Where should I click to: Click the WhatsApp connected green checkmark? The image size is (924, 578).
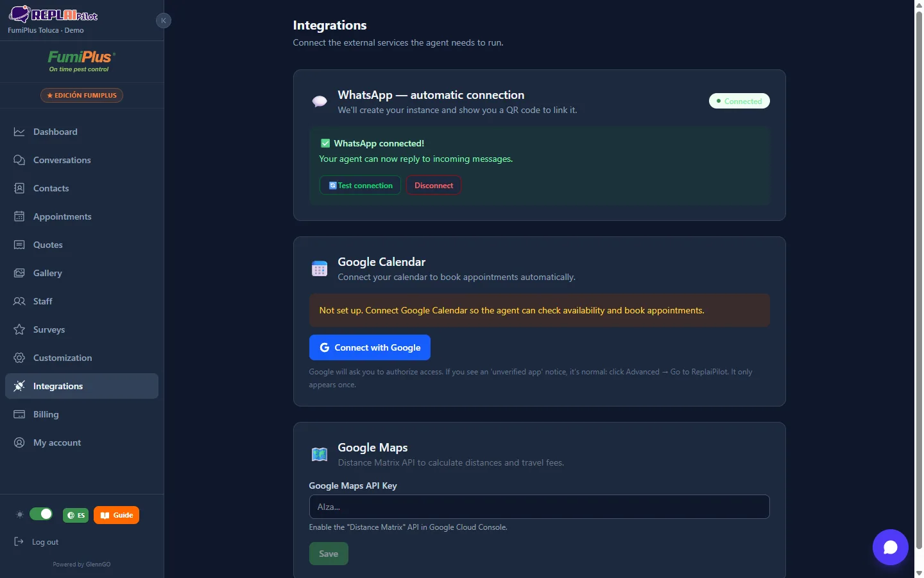point(325,143)
